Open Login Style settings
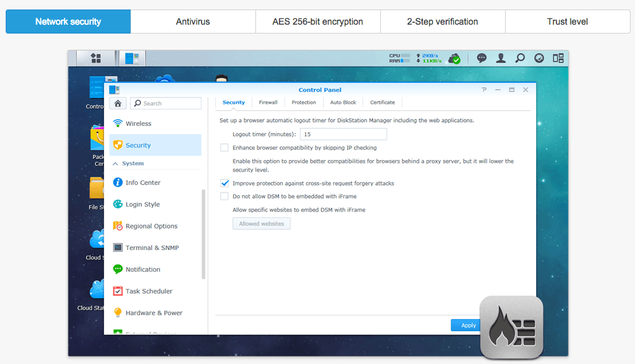The image size is (635, 364). [x=155, y=204]
